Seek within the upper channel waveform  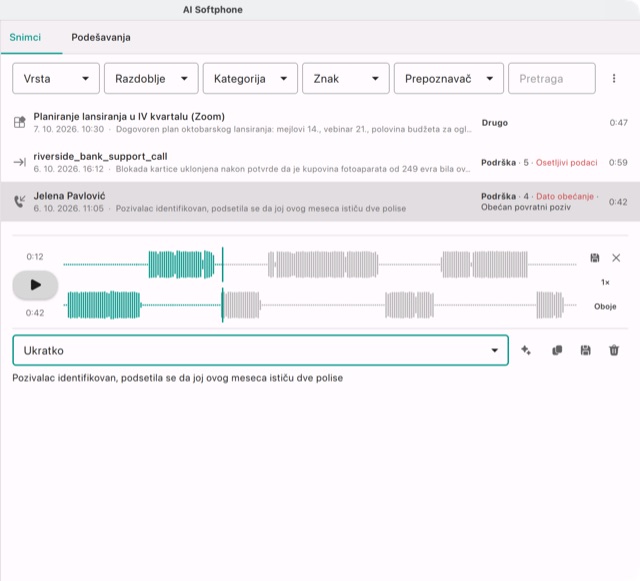[320, 265]
